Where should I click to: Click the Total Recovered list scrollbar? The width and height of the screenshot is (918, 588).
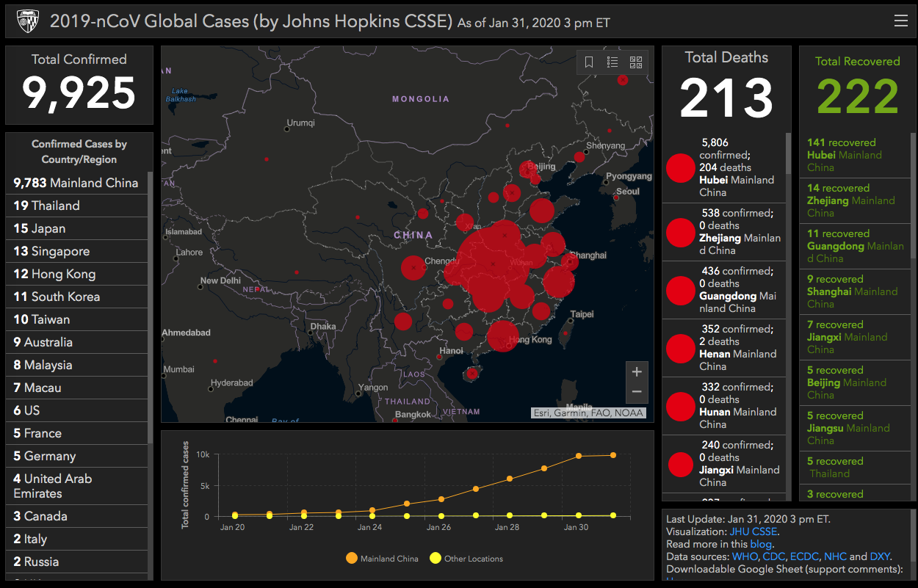pos(913,195)
